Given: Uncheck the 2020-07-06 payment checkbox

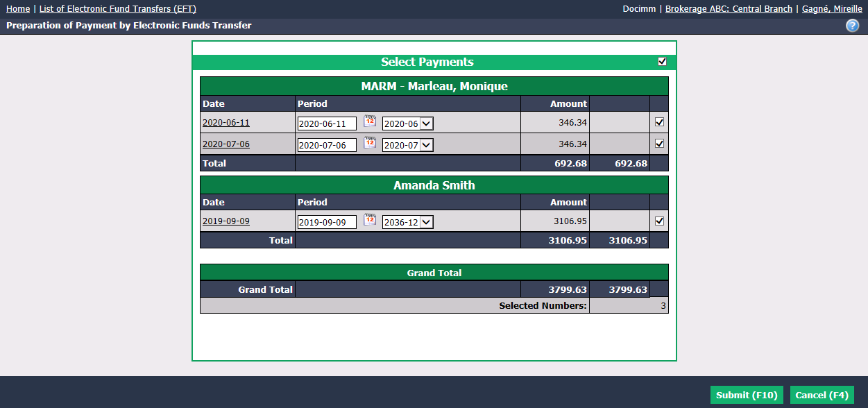Looking at the screenshot, I should pyautogui.click(x=660, y=144).
